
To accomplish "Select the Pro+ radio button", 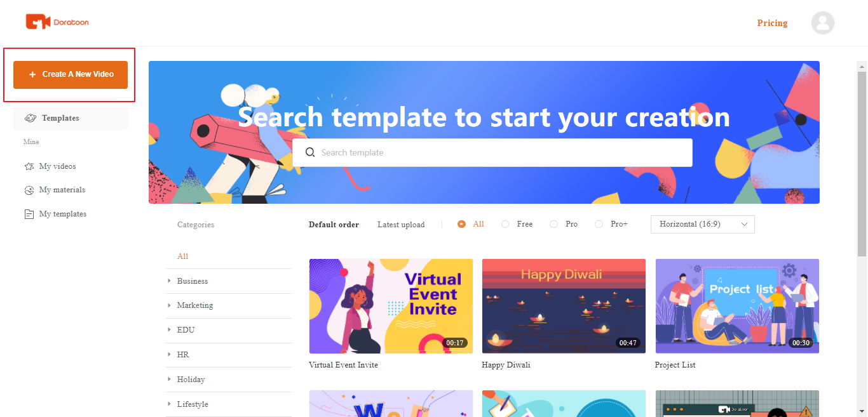I will [599, 224].
